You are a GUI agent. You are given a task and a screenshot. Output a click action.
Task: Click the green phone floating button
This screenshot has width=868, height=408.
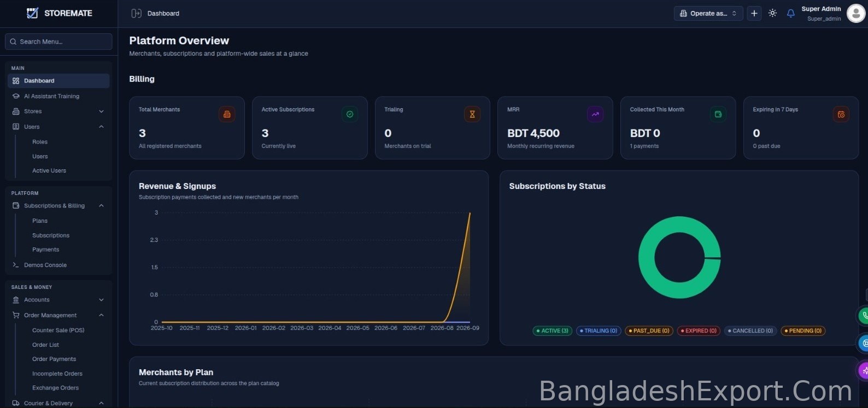[x=863, y=315]
